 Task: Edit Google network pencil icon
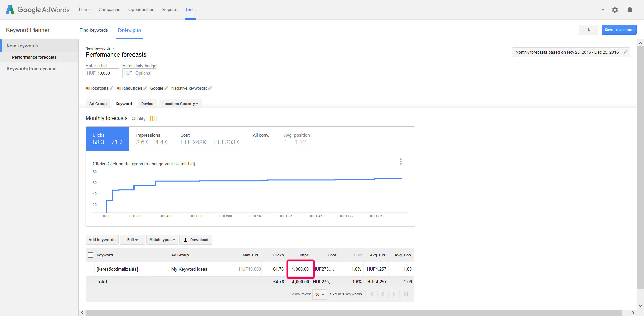point(166,88)
